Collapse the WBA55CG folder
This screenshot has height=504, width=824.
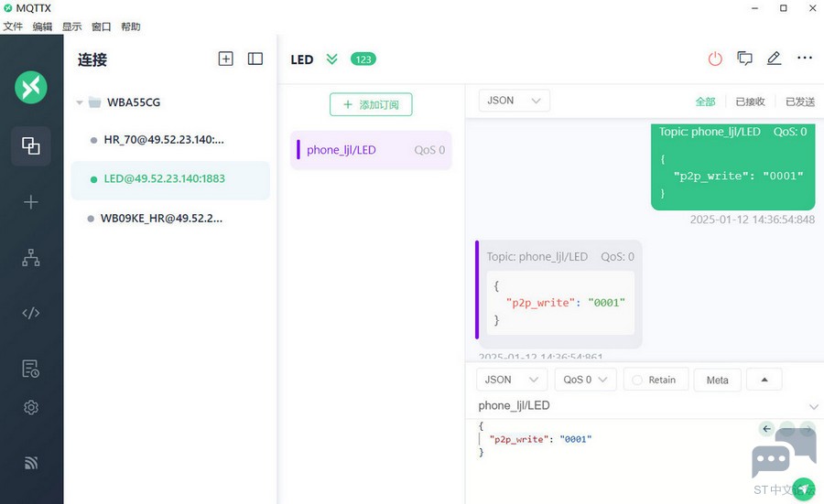tap(80, 102)
